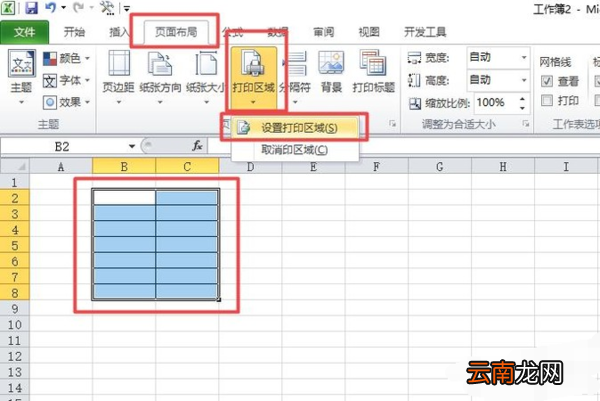Open the page setup dialog launcher icon
Screen dimensions: 600x401
[392, 123]
